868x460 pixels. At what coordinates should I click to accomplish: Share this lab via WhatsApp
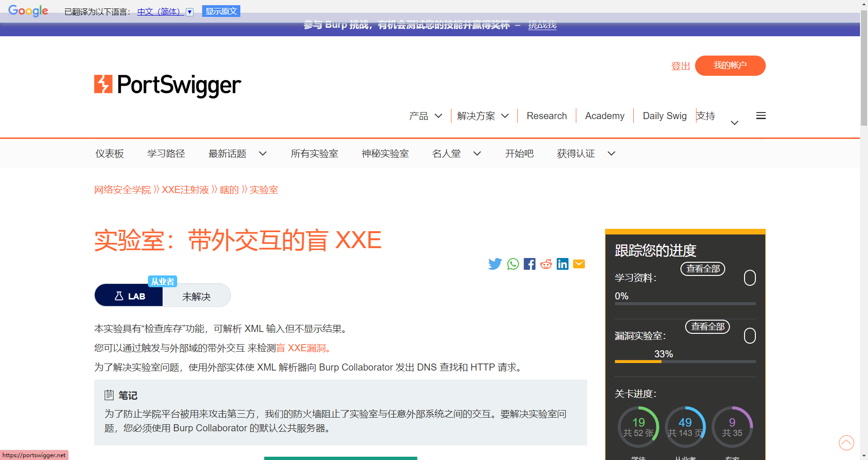[513, 264]
